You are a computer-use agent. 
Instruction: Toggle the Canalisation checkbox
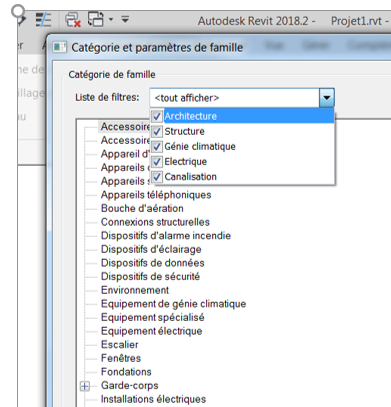pyautogui.click(x=157, y=177)
